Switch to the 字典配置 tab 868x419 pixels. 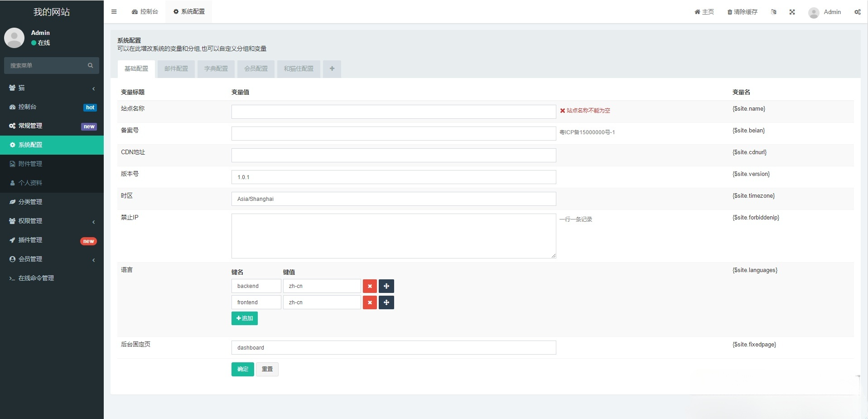pos(216,69)
